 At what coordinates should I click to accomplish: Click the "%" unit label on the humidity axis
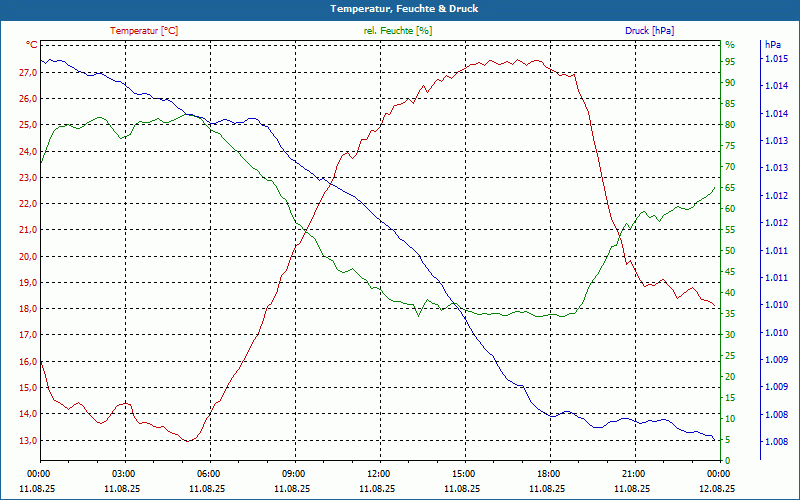pyautogui.click(x=730, y=45)
